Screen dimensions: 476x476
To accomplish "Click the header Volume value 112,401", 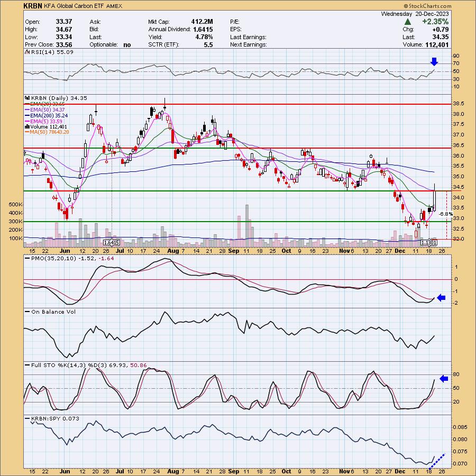I will tap(436, 44).
